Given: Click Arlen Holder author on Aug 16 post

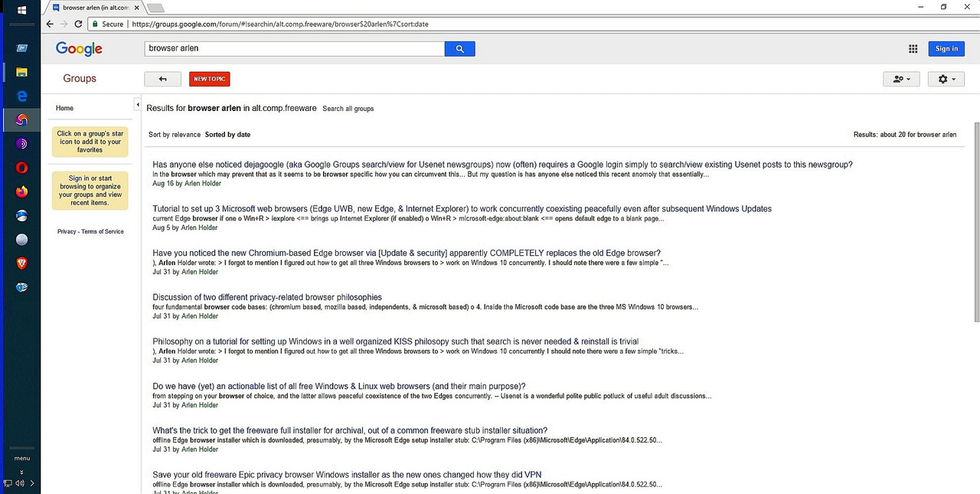Looking at the screenshot, I should [x=201, y=183].
